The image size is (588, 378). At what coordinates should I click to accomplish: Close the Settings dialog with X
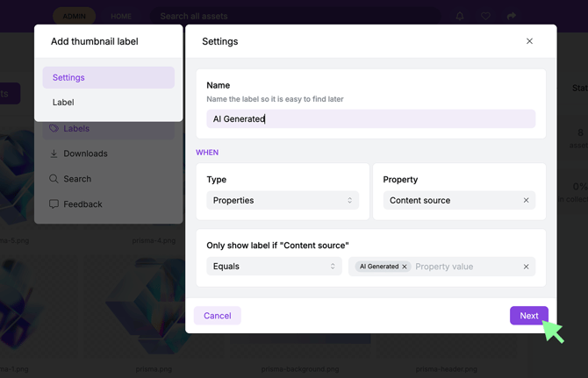point(529,41)
